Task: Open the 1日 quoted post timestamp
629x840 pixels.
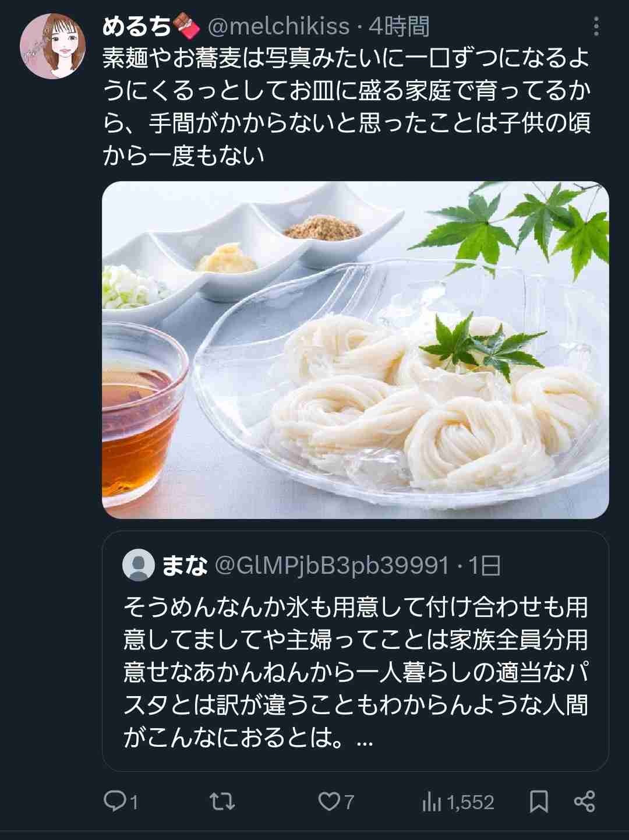Action: pos(485,566)
